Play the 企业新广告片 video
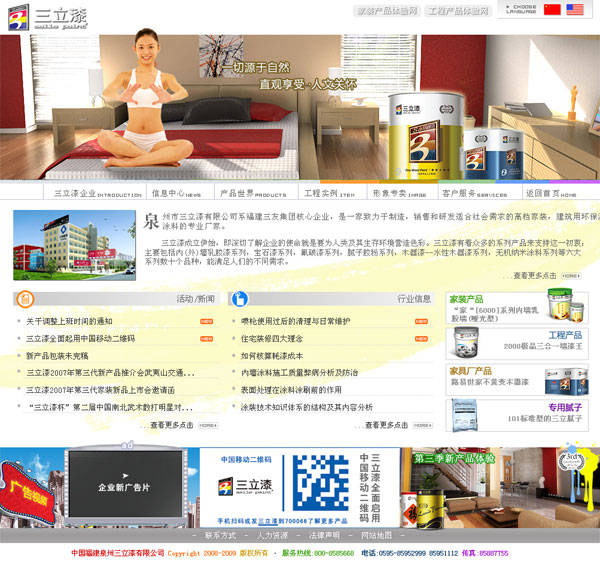This screenshot has height=561, width=600. pos(126,484)
